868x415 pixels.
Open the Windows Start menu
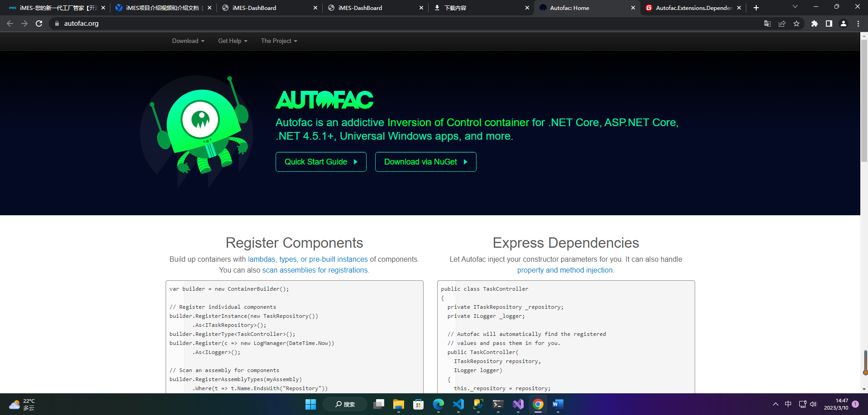[310, 404]
